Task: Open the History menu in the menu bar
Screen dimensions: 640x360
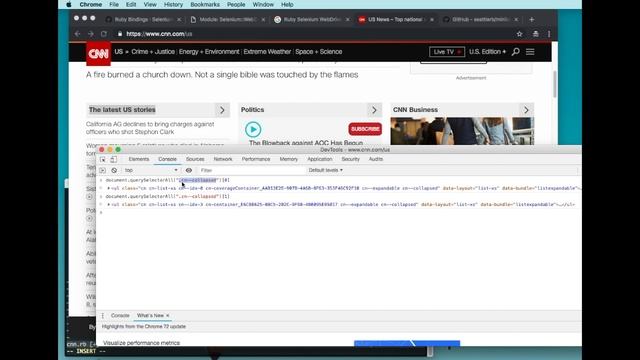Action: [x=173, y=4]
